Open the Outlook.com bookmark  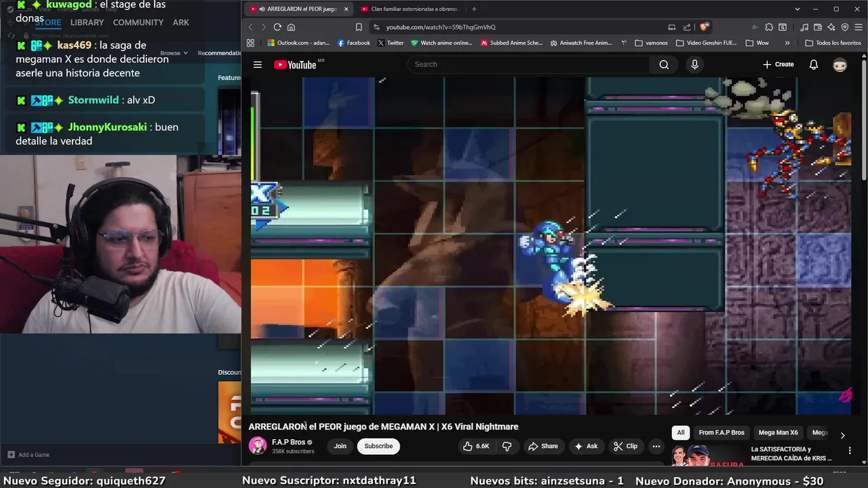point(298,43)
